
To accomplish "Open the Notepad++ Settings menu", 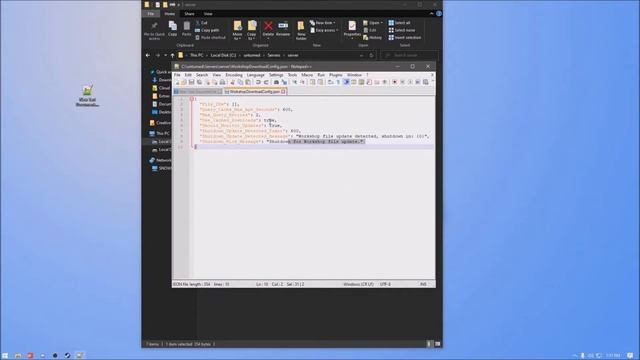I will 276,75.
